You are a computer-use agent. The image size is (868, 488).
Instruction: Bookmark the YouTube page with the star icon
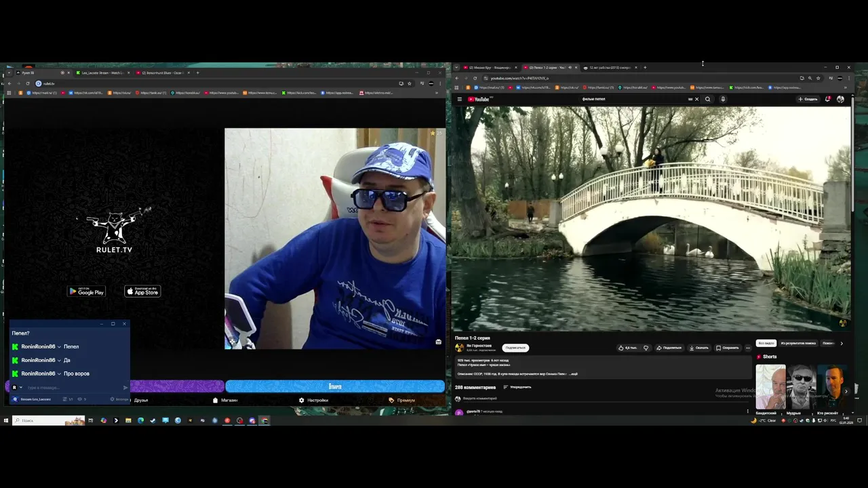(x=818, y=78)
